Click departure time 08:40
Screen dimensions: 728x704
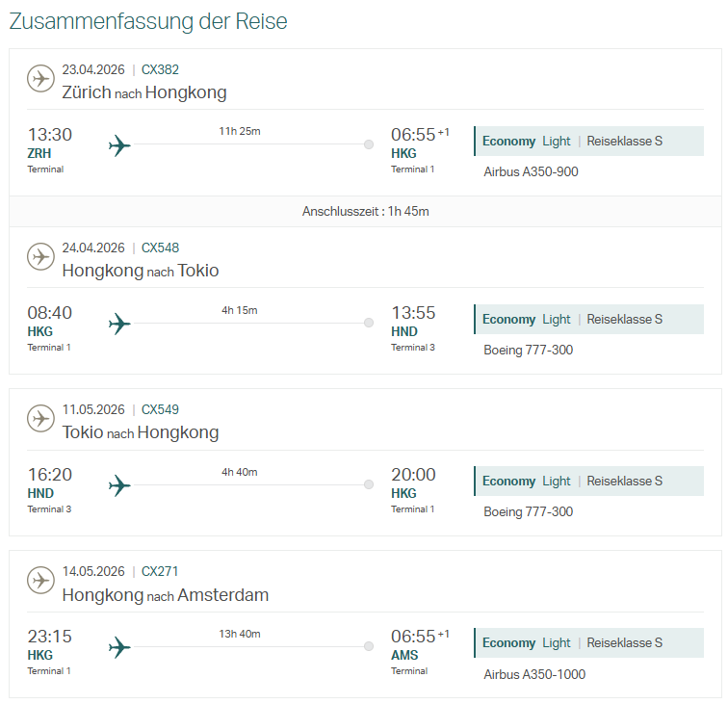50,313
